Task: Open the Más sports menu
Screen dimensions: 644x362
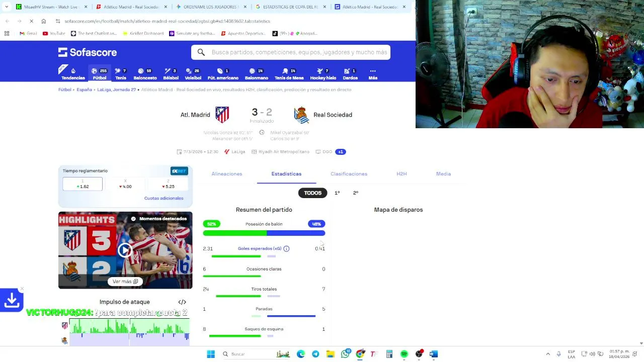Action: [373, 74]
